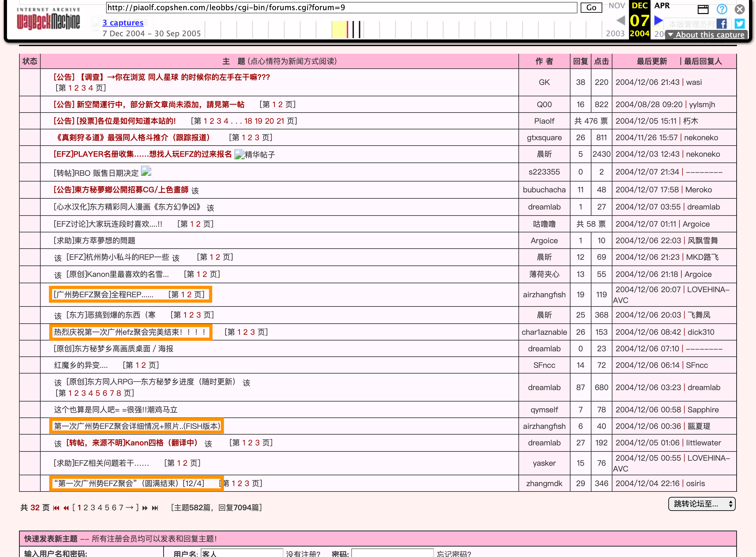The height and width of the screenshot is (557, 756).
Task: Open the thread [求助]東方萃夢想的問題
Action: (x=94, y=240)
